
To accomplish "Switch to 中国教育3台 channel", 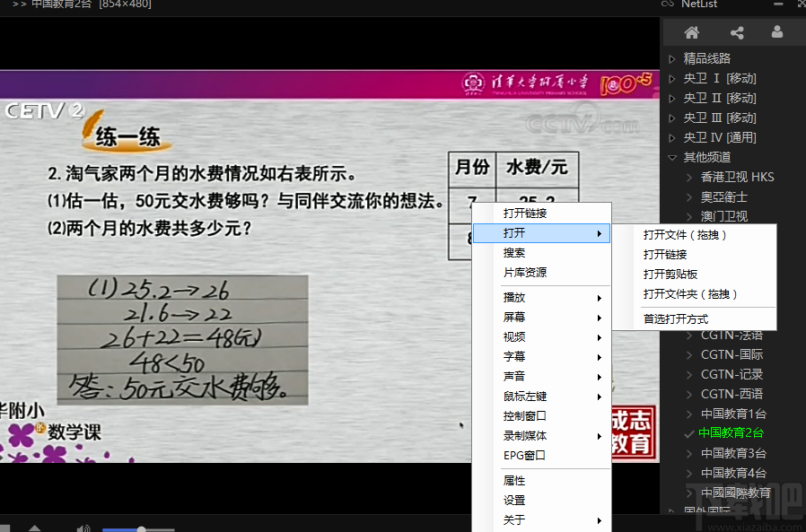I will 733,453.
